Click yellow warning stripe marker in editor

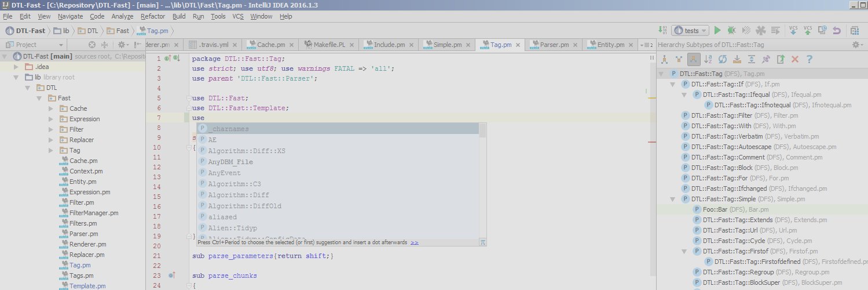pyautogui.click(x=651, y=98)
